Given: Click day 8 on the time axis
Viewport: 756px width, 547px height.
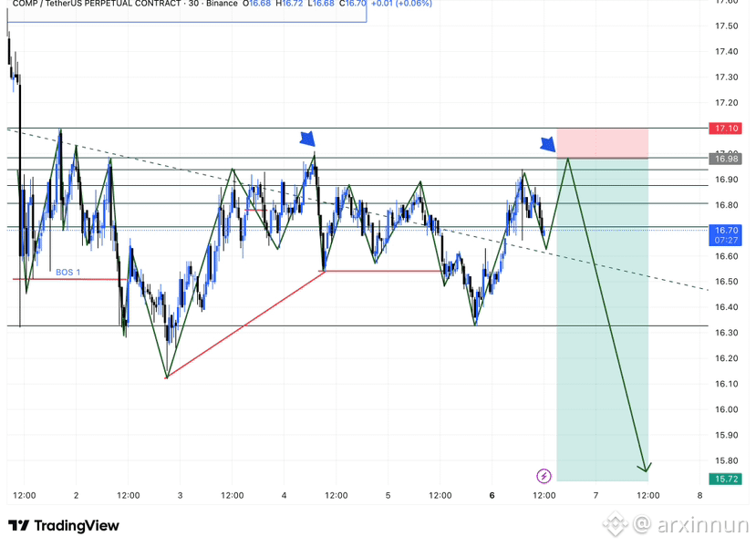Looking at the screenshot, I should click(699, 495).
